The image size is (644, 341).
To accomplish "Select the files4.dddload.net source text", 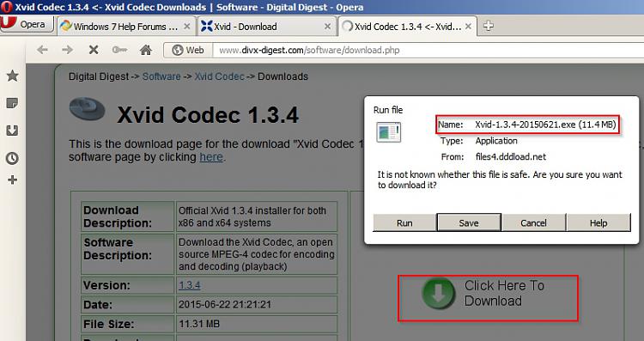I will [x=511, y=156].
